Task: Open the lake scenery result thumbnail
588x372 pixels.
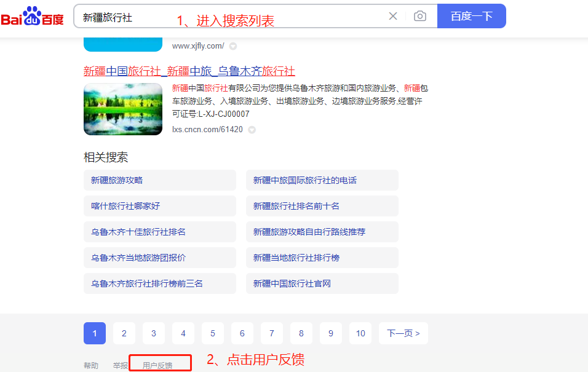Action: 123,109
